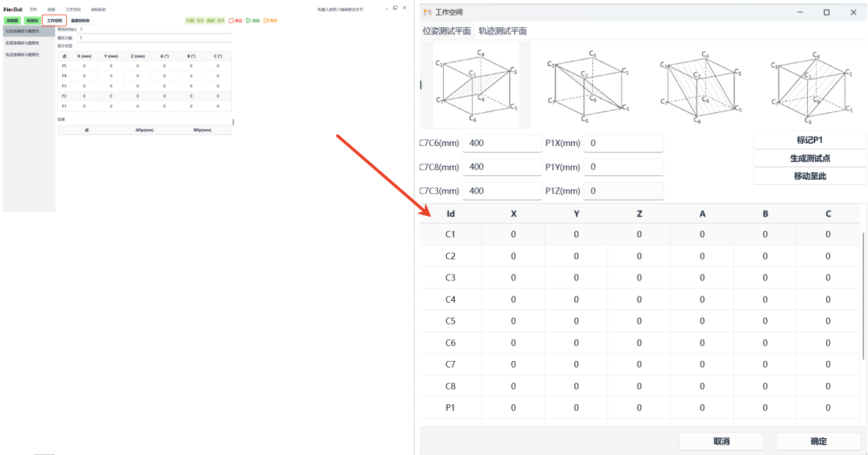The width and height of the screenshot is (868, 455).
Task: Click the red 停止 stop icon
Action: 231,21
